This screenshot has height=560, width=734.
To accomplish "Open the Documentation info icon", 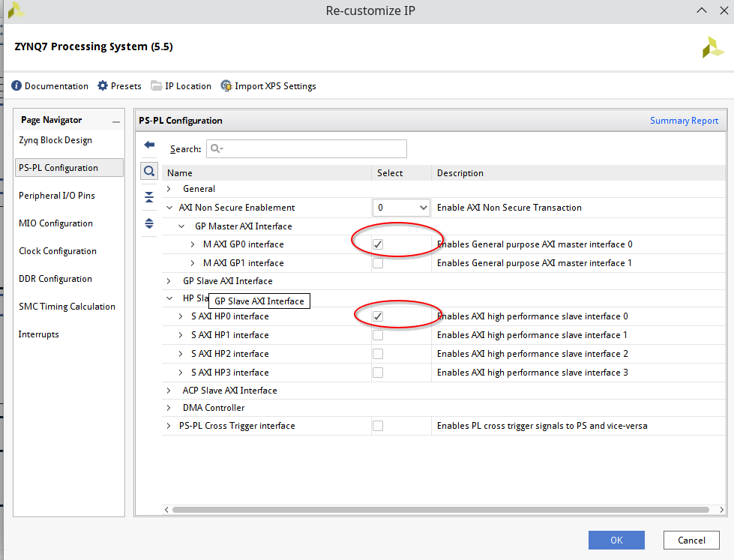I will [16, 85].
